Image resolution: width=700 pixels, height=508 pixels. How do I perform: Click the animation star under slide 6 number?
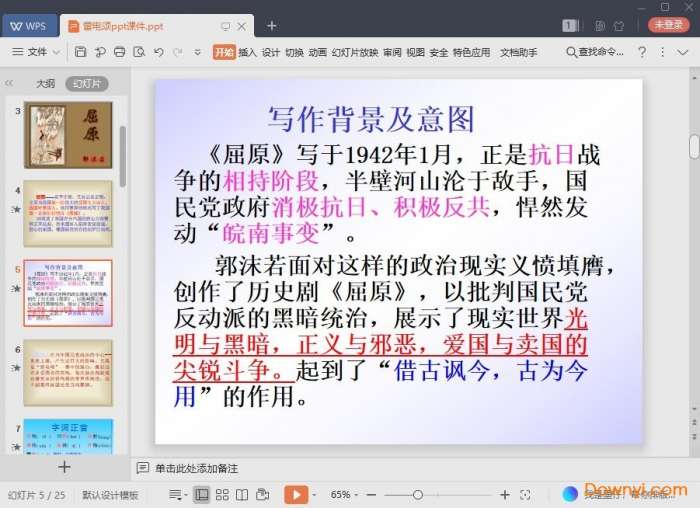click(16, 368)
